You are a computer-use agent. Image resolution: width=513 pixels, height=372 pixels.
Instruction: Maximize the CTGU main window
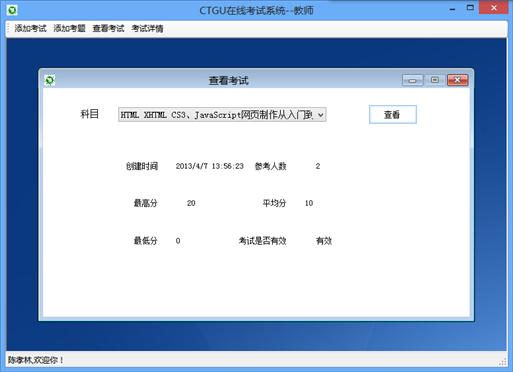tap(470, 8)
